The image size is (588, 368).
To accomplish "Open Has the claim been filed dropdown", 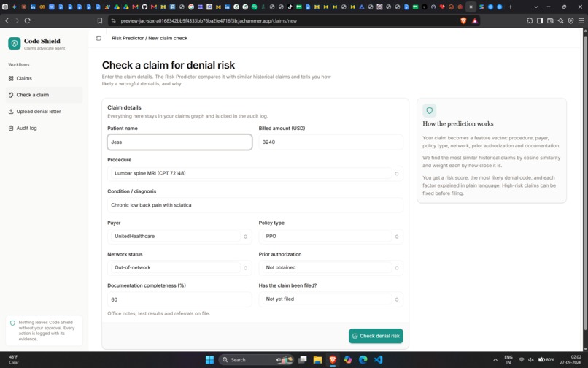I will tap(330, 299).
